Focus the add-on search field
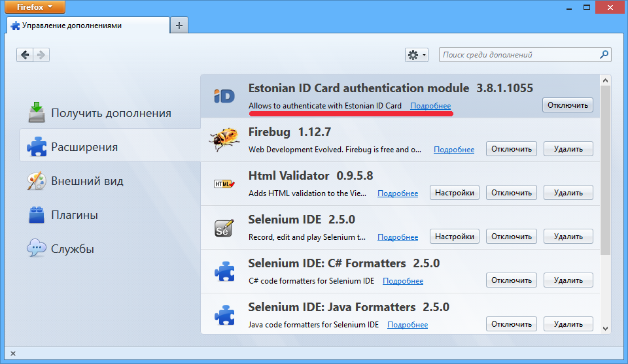Image resolution: width=628 pixels, height=364 pixels. [525, 55]
